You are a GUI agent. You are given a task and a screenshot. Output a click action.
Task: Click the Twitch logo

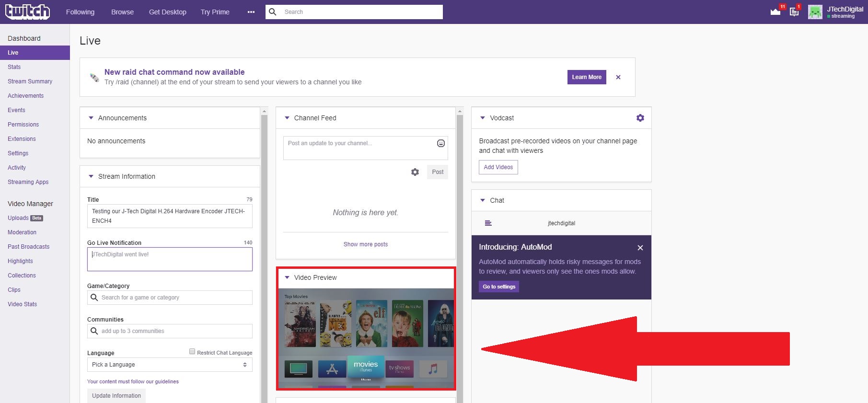point(27,12)
